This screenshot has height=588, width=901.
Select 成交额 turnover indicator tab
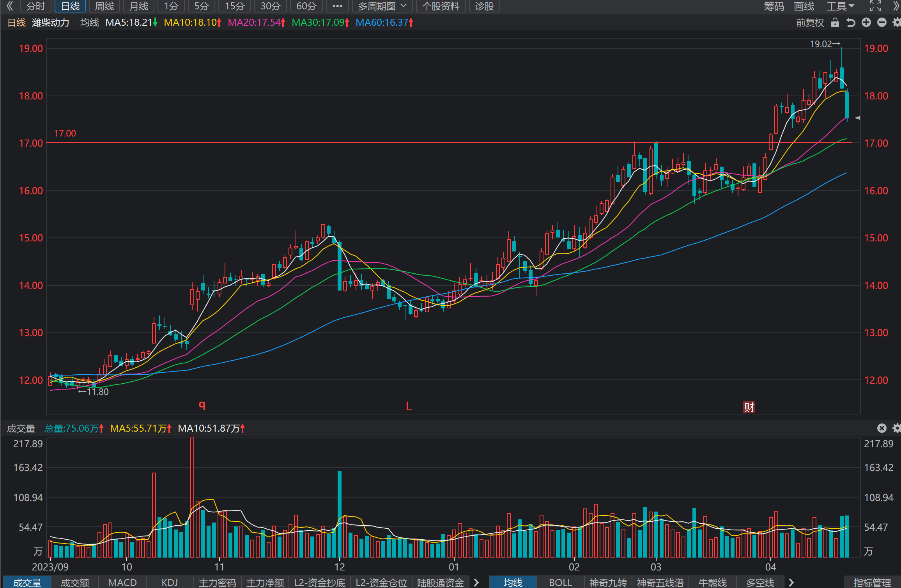pos(75,583)
